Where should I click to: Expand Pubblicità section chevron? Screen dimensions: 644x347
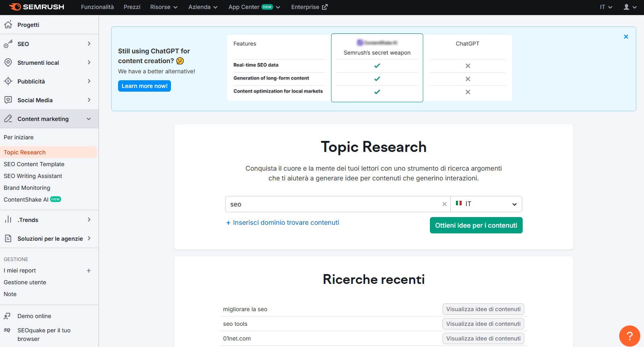[x=89, y=81]
